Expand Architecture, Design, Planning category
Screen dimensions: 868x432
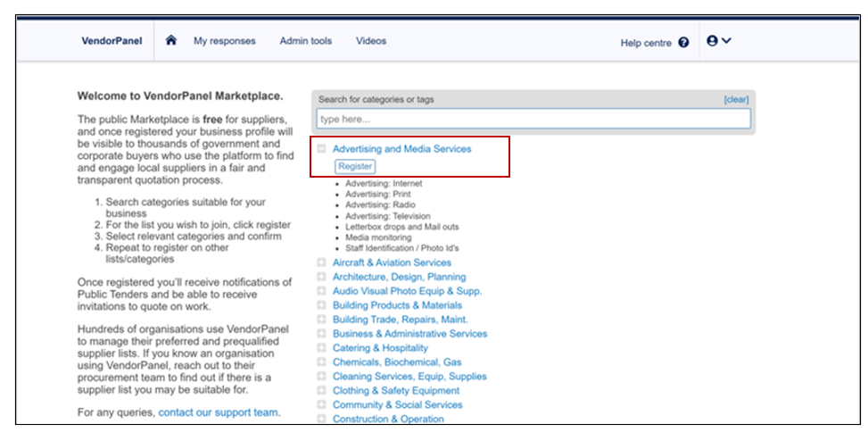(x=322, y=277)
